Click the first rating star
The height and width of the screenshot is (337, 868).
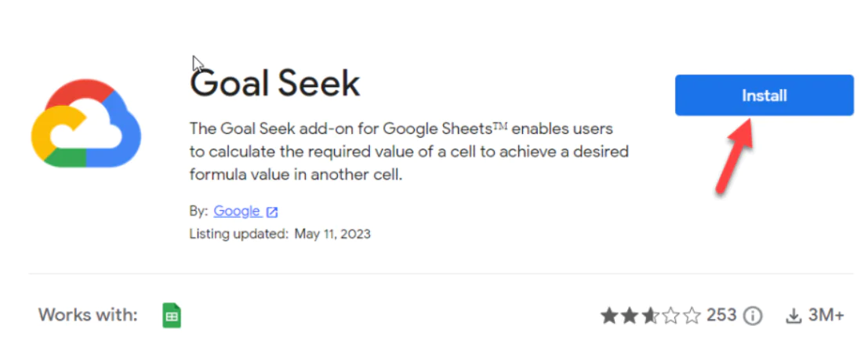(609, 316)
